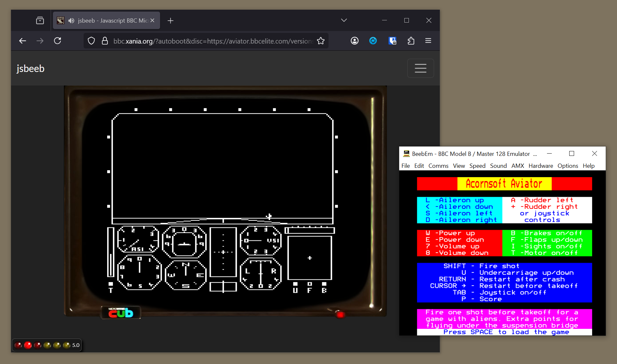Screen dimensions: 617x364
Task: Click the Firefox View icon
Action: pos(40,21)
